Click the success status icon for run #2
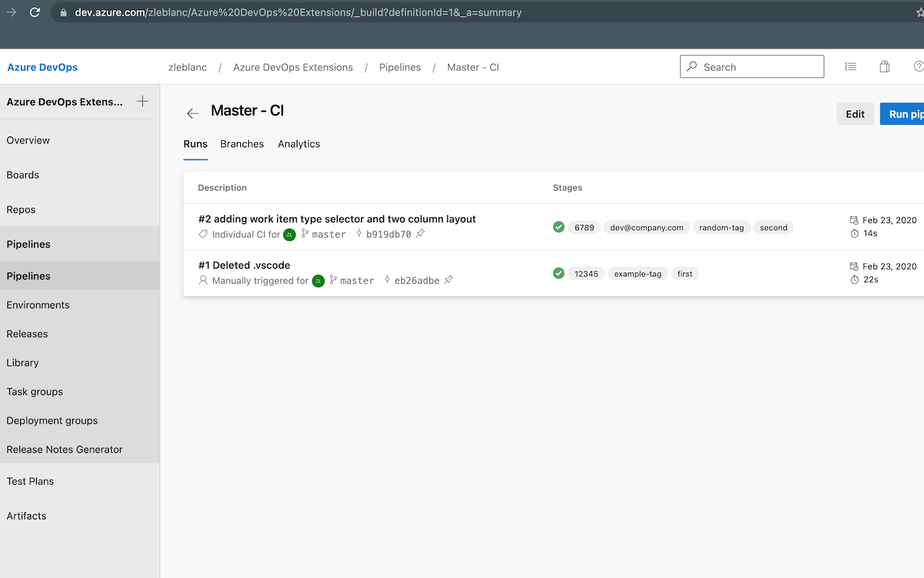Image resolution: width=924 pixels, height=578 pixels. pos(558,227)
